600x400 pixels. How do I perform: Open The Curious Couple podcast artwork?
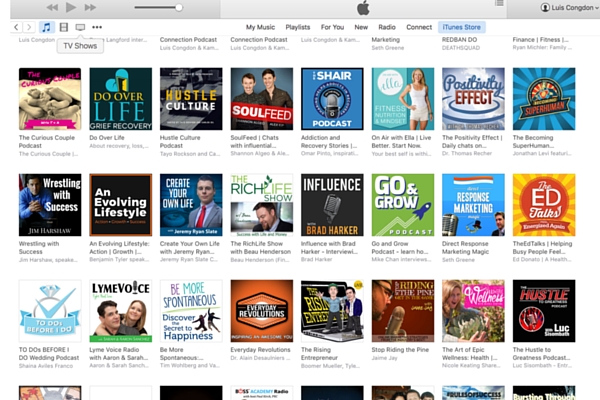click(50, 99)
